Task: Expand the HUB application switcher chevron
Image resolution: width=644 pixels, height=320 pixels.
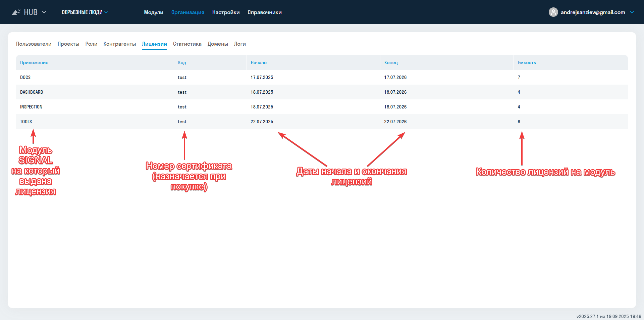Action: (44, 12)
